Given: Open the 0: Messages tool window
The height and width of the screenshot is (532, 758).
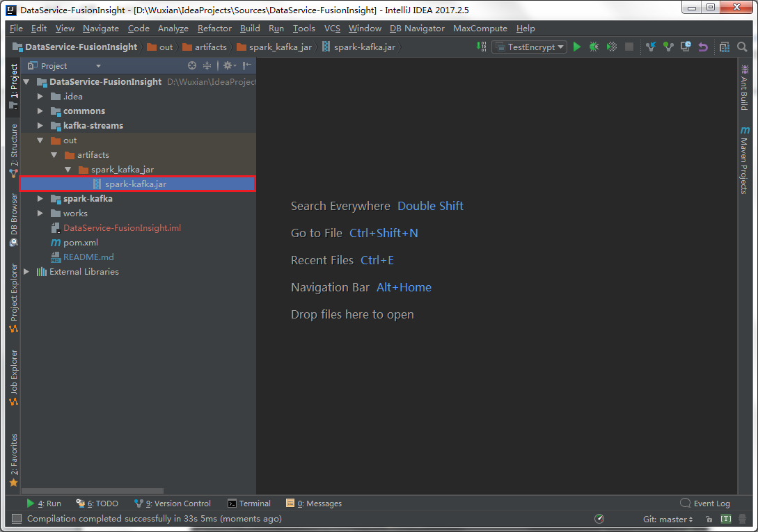Looking at the screenshot, I should coord(314,503).
